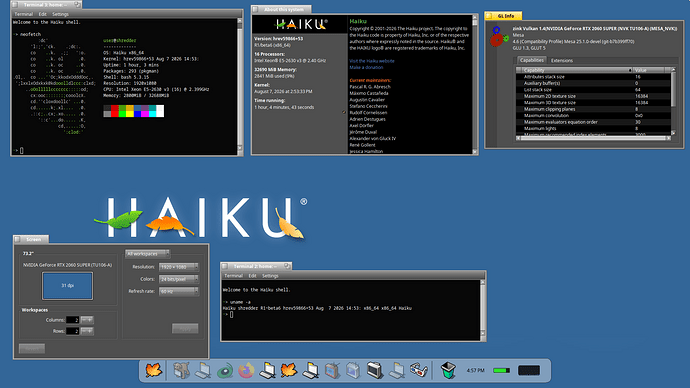Click zoom button on Terminal 2 title tab
Image resolution: width=690 pixels, height=388 pixels.
point(287,266)
